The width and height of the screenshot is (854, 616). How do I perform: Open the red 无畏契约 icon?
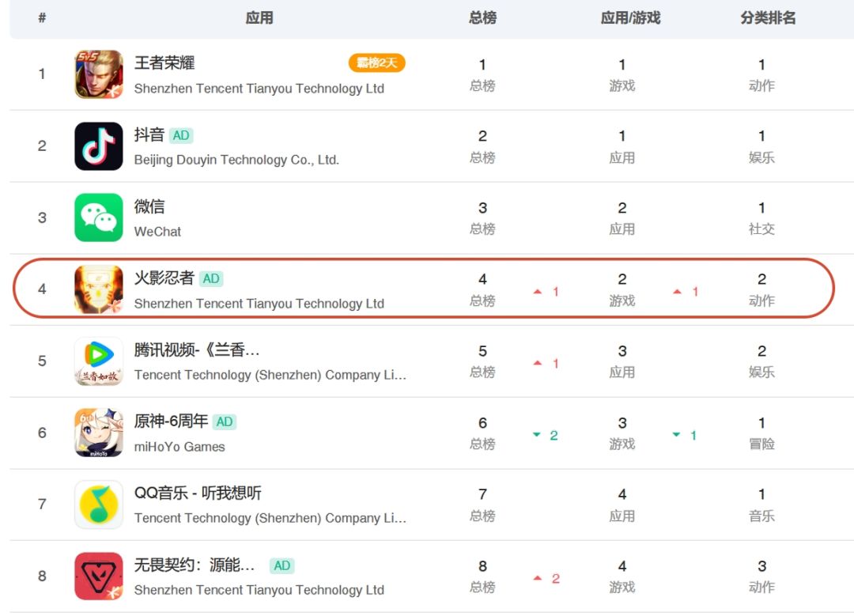pyautogui.click(x=99, y=576)
